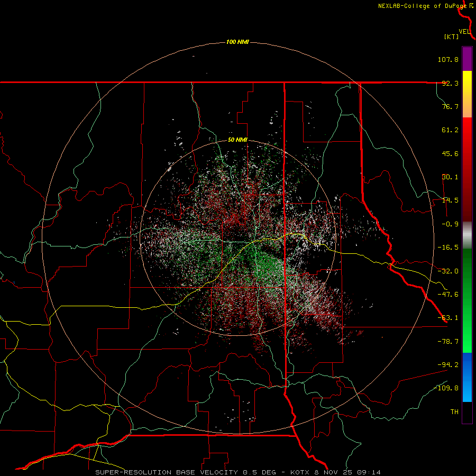Click the 14.5 velocity scale value
This screenshot has height=476, width=476.
(x=450, y=200)
